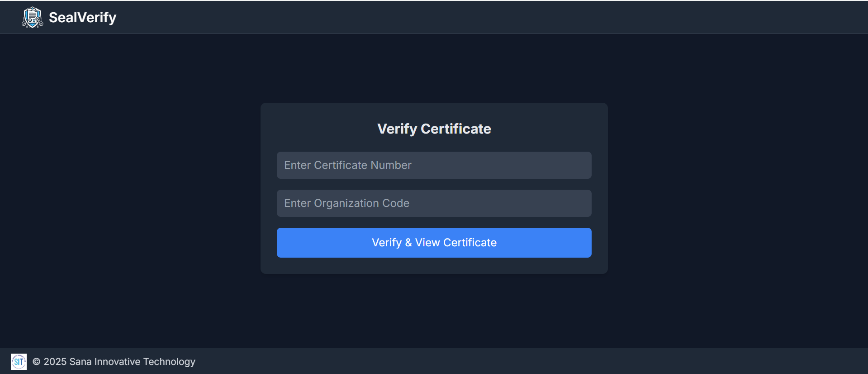Click the SealVerify brand name text
This screenshot has width=868, height=374.
pyautogui.click(x=82, y=17)
